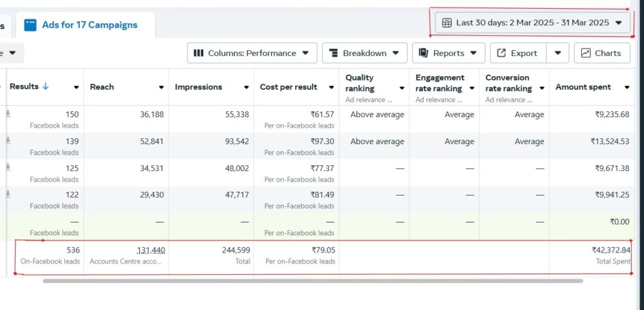
Task: Expand the date range dropdown arrow
Action: (619, 23)
